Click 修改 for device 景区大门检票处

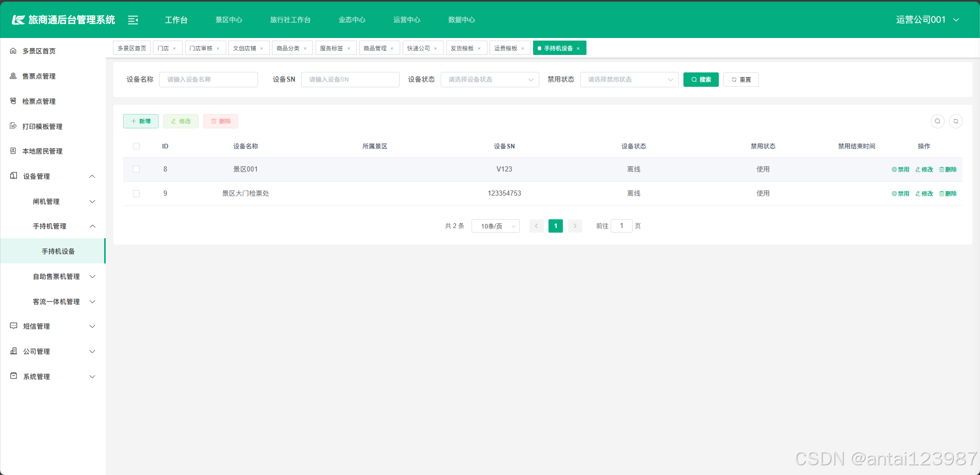[x=924, y=194]
